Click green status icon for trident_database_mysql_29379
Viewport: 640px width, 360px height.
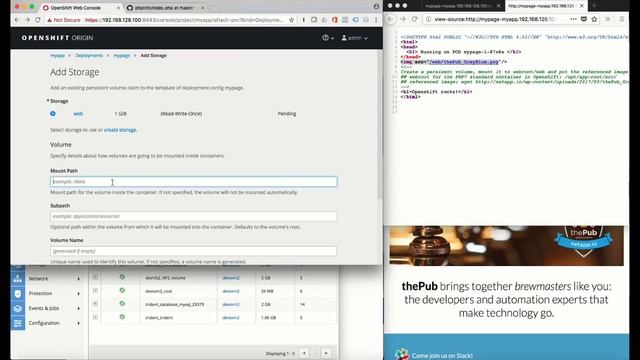122,304
